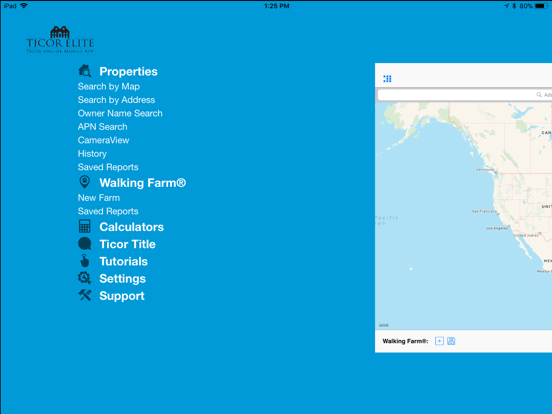552x414 pixels.
Task: Open the Properties menu heading
Action: (128, 71)
